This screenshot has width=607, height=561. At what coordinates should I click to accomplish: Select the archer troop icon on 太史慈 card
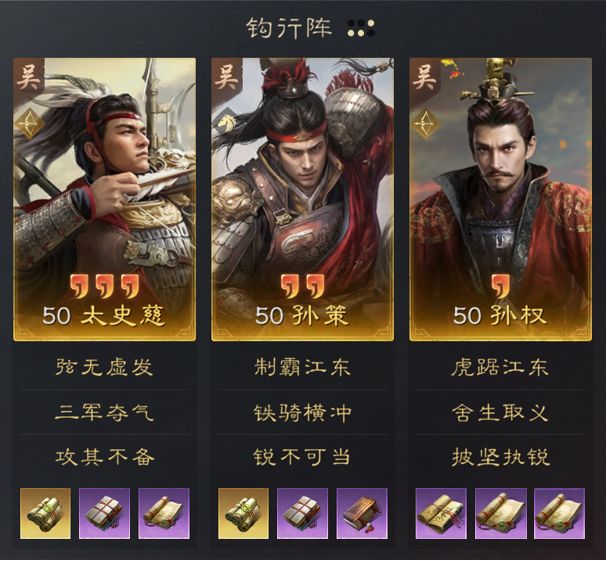click(29, 125)
